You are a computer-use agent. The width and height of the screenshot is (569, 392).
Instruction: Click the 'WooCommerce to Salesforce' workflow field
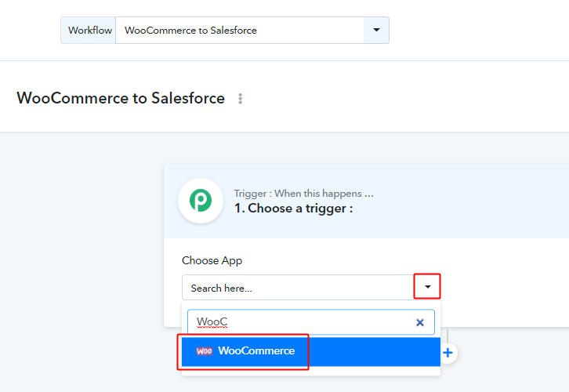[240, 30]
